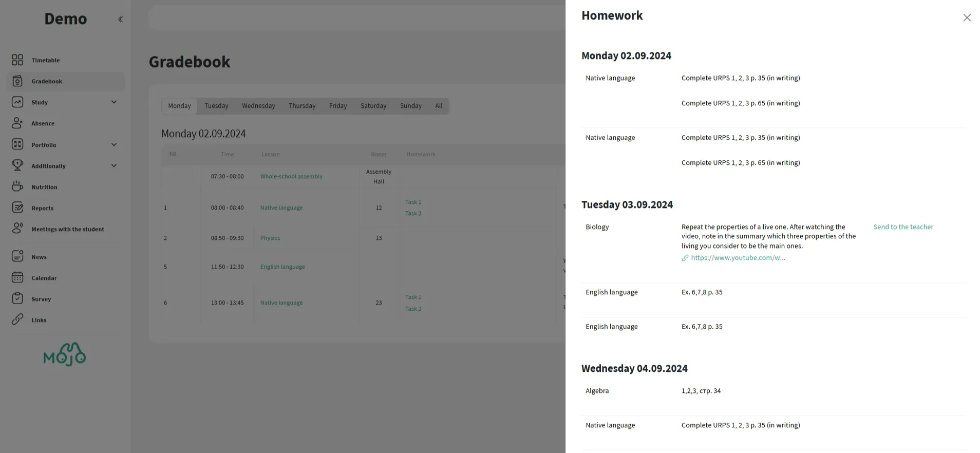Close the Homework panel
Image resolution: width=980 pixels, height=453 pixels.
[967, 18]
